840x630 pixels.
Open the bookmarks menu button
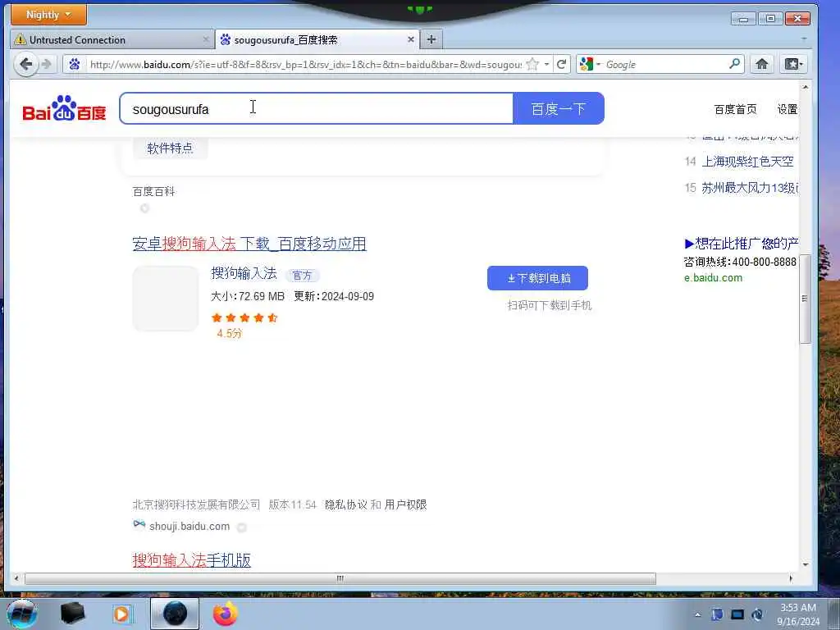[793, 64]
